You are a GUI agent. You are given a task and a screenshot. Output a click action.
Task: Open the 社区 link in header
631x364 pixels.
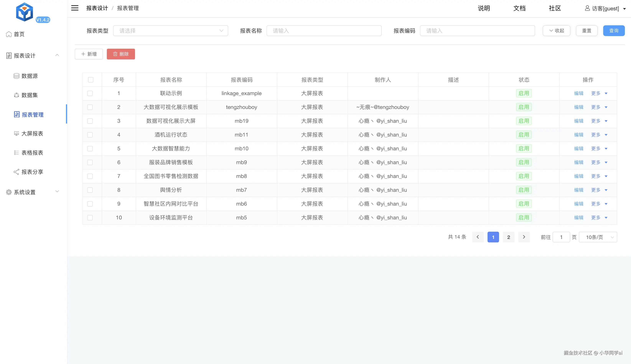(x=555, y=8)
